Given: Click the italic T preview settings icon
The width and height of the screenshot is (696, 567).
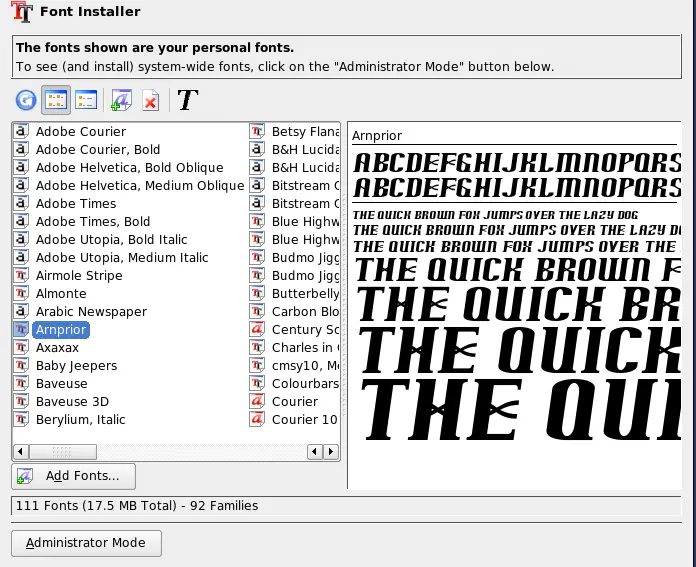Looking at the screenshot, I should 188,100.
